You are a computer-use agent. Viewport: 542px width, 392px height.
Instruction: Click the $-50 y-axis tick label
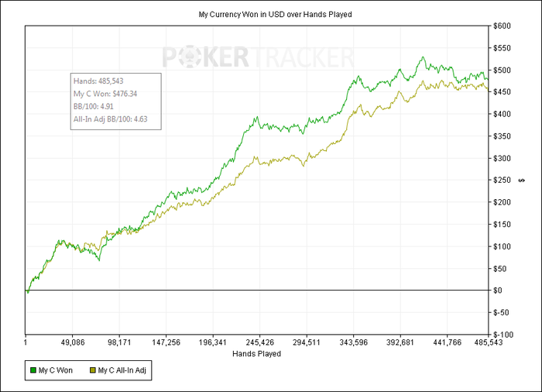[x=501, y=313]
